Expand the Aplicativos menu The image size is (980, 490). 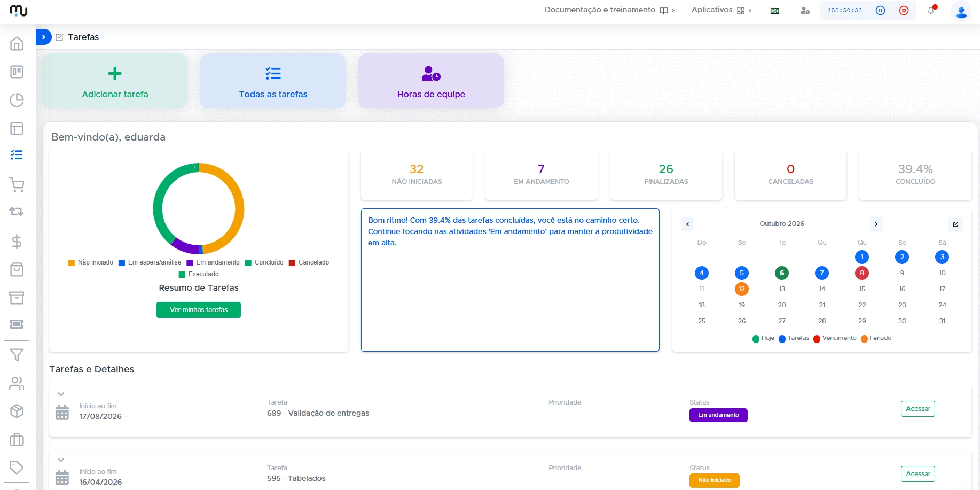(x=722, y=10)
